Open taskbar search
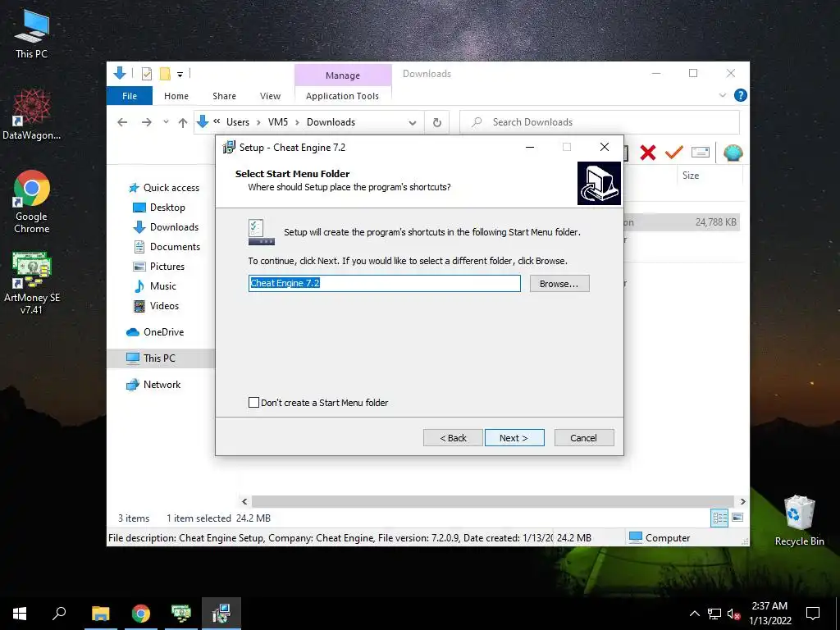This screenshot has width=840, height=630. (59, 614)
